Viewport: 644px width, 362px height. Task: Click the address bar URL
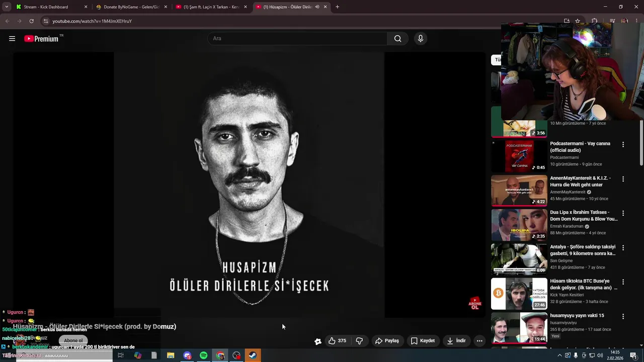tap(92, 21)
